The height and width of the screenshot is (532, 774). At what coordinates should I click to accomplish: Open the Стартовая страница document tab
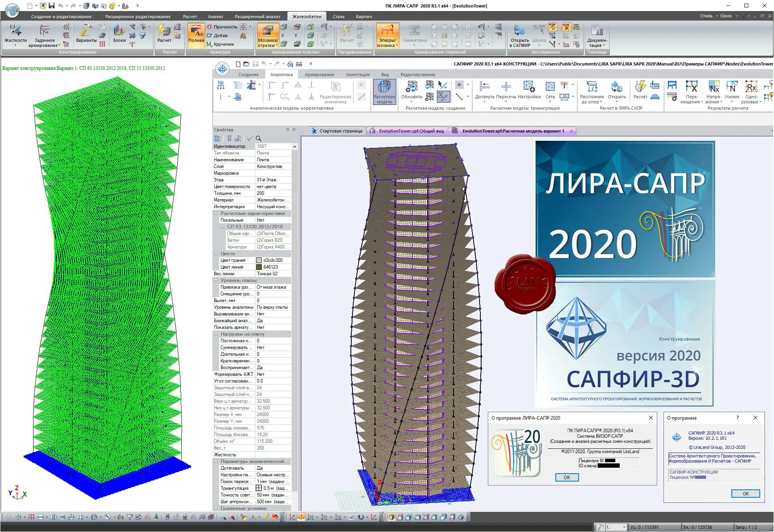337,131
